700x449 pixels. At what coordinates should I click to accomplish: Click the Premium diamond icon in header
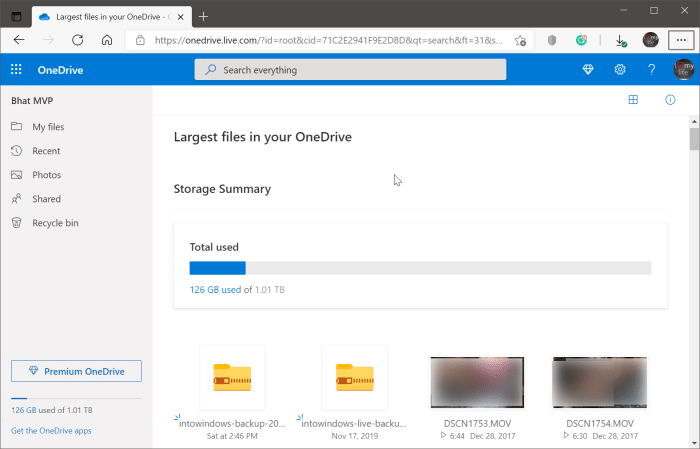[x=588, y=70]
